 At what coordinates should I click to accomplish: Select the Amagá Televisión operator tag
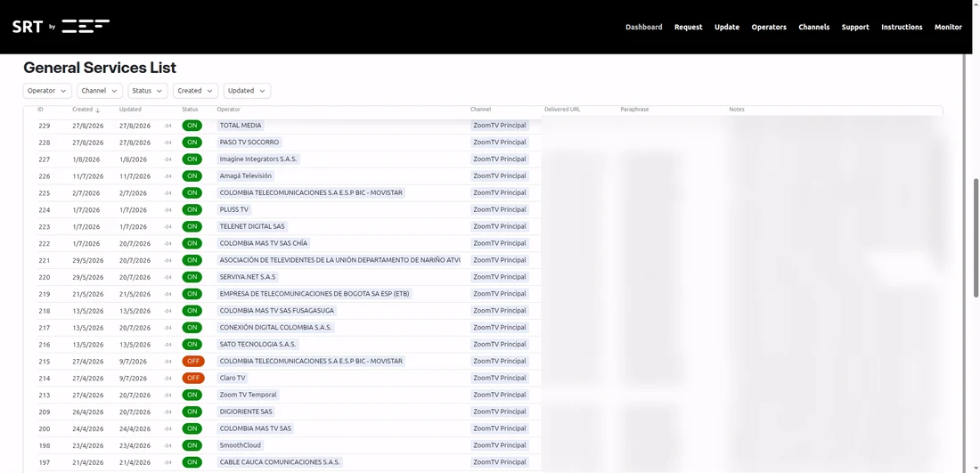[x=246, y=176]
